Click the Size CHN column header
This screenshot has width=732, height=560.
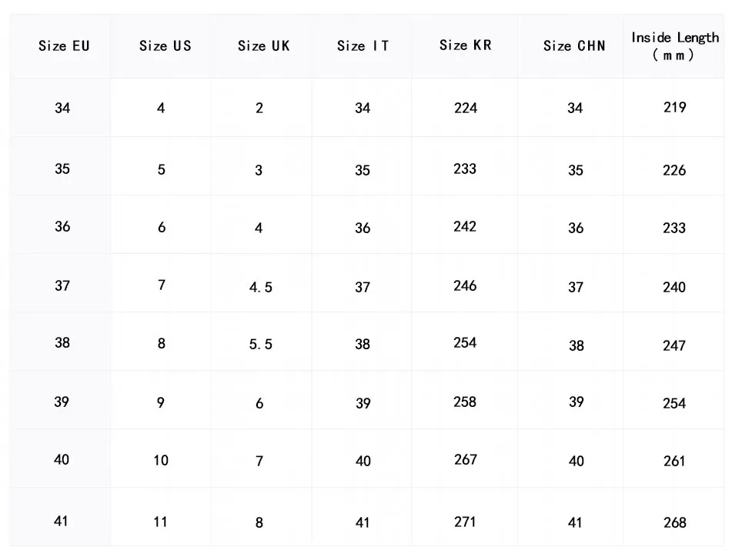click(574, 46)
